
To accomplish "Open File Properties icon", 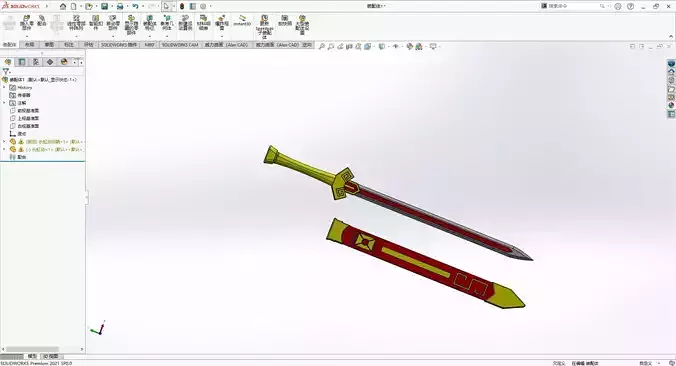I will point(193,6).
